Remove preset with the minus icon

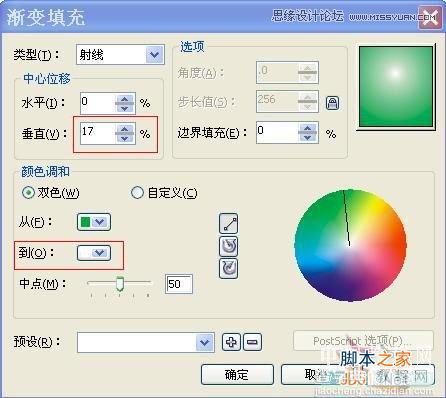(252, 342)
